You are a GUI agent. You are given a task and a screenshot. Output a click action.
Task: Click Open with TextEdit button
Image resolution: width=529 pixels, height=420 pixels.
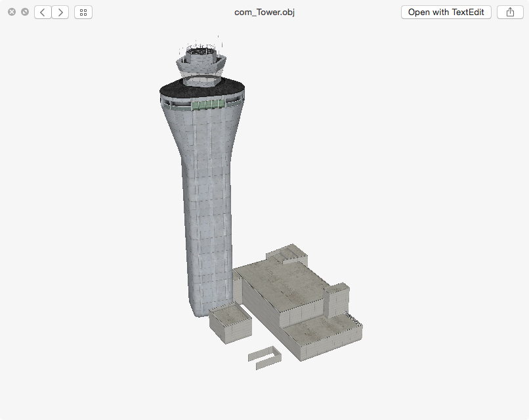pyautogui.click(x=446, y=12)
